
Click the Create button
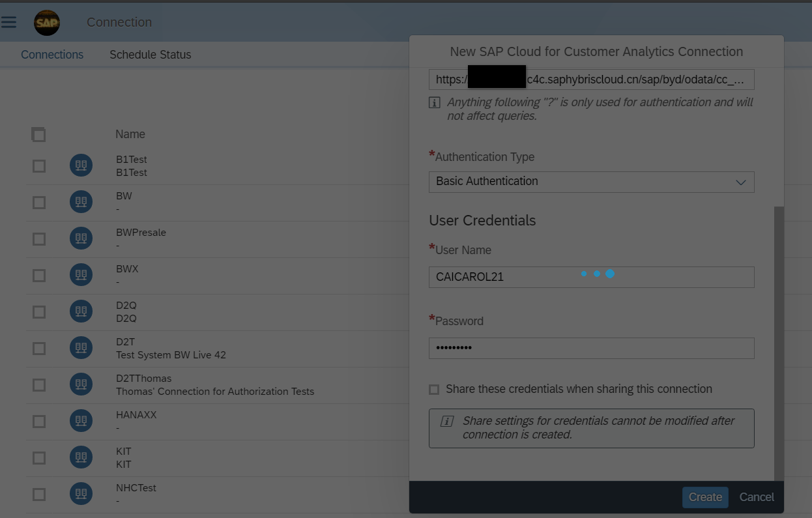coord(705,497)
